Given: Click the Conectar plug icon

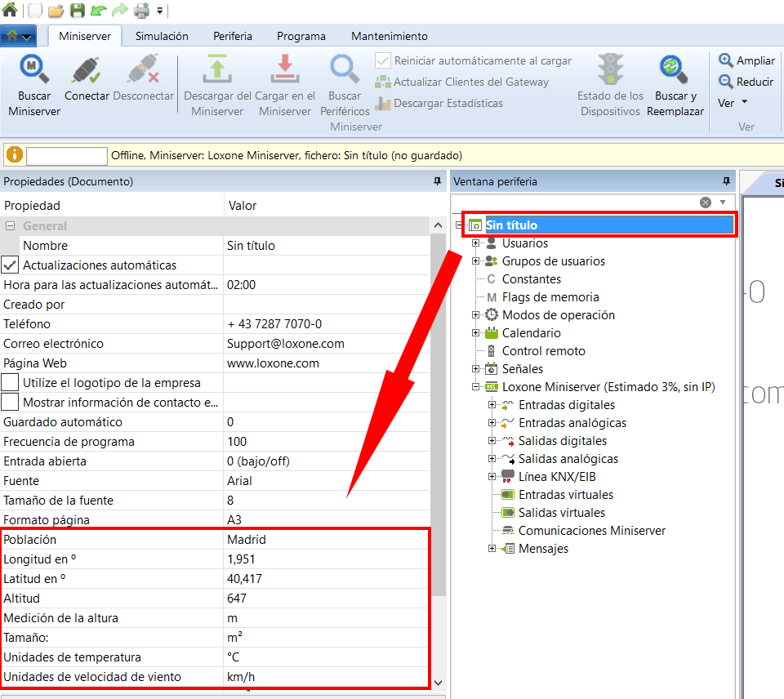Looking at the screenshot, I should [86, 71].
